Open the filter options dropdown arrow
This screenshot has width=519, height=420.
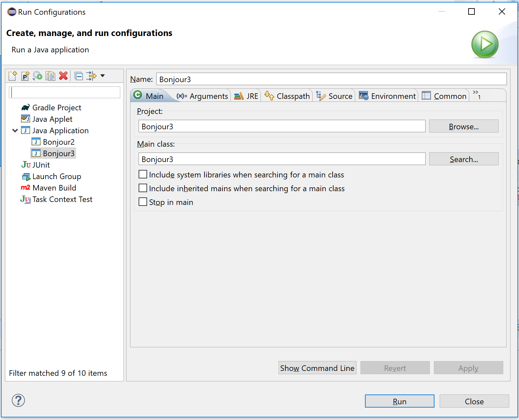pos(103,76)
